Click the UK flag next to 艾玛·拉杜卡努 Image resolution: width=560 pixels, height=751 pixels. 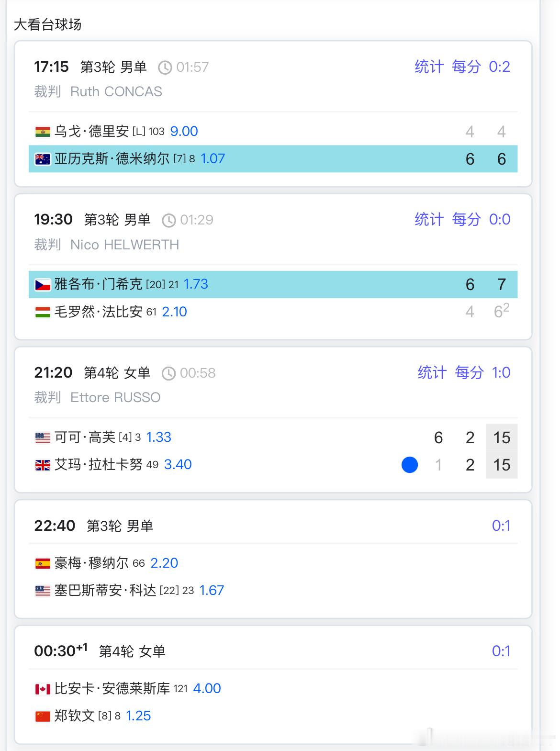click(43, 465)
